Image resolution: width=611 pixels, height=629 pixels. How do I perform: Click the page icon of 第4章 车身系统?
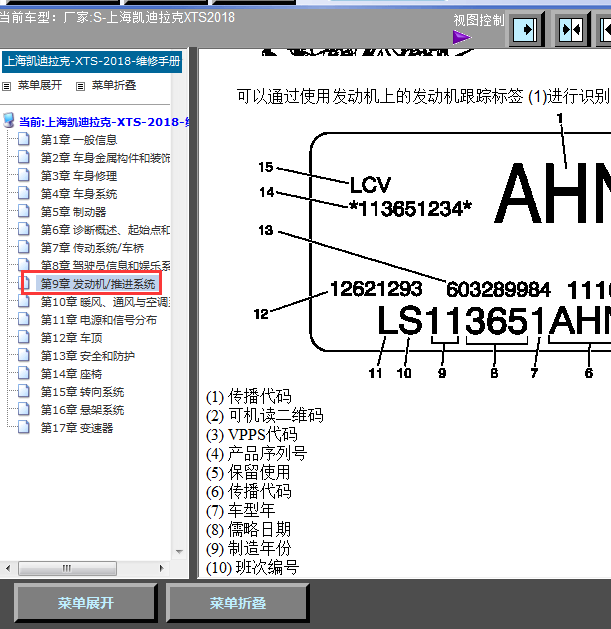pyautogui.click(x=24, y=193)
